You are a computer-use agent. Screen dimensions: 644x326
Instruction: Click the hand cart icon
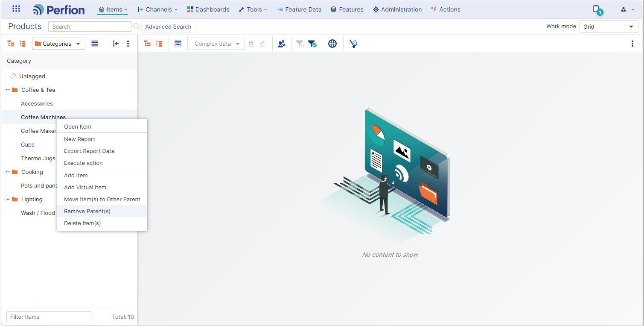[353, 44]
